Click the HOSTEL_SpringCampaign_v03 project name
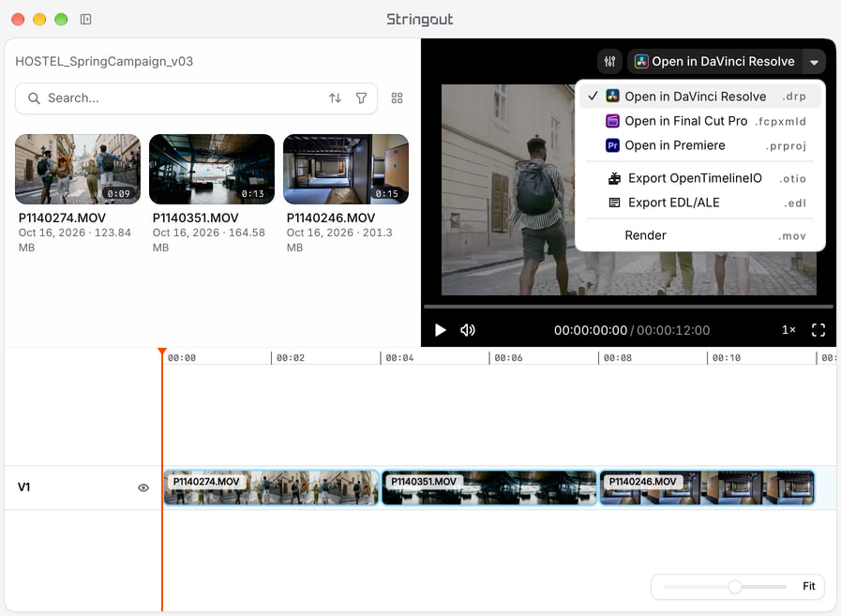This screenshot has width=841, height=616. (104, 61)
